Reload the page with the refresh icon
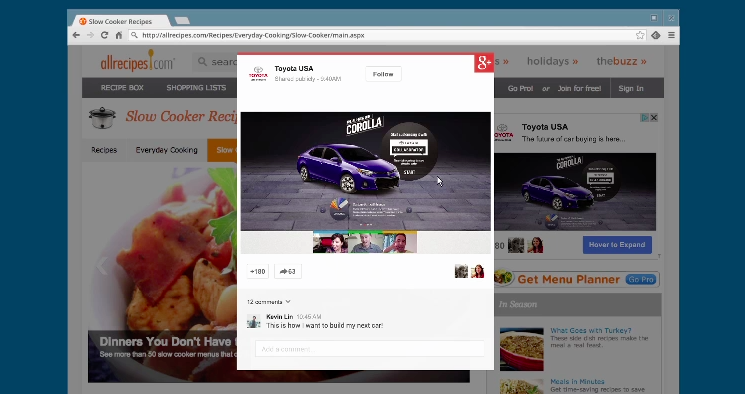 tap(105, 35)
